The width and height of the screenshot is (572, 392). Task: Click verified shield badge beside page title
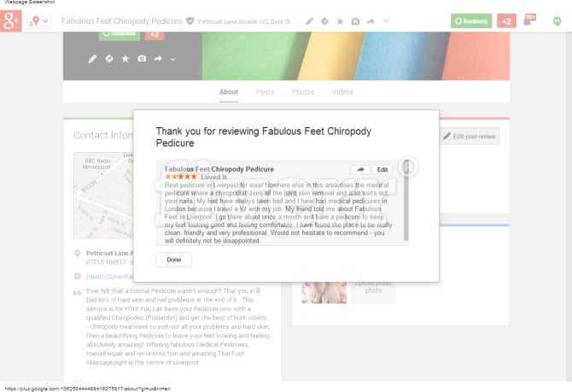point(190,20)
